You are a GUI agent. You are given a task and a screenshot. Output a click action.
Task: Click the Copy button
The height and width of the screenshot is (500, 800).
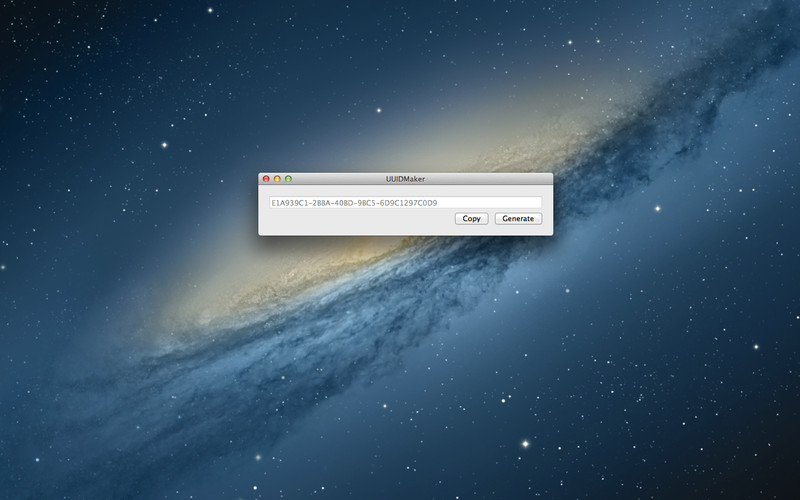pyautogui.click(x=471, y=218)
